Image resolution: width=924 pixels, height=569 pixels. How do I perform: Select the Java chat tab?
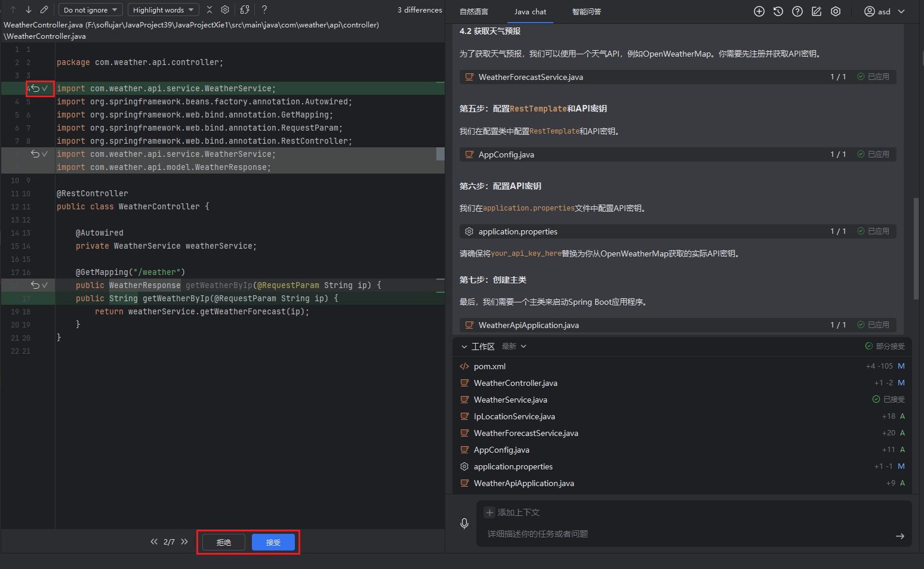(530, 11)
